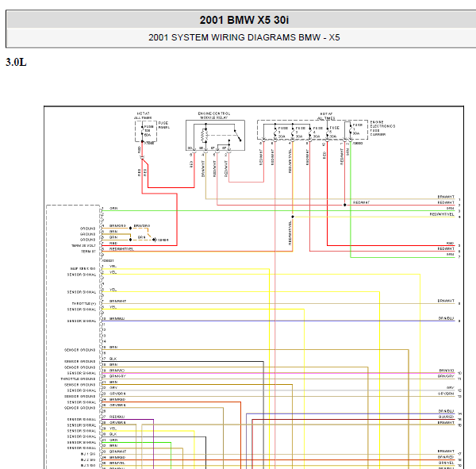Viewport: 476px width, 469px height.
Task: Click the "TERM 87" pin label
Action: pyautogui.click(x=88, y=252)
